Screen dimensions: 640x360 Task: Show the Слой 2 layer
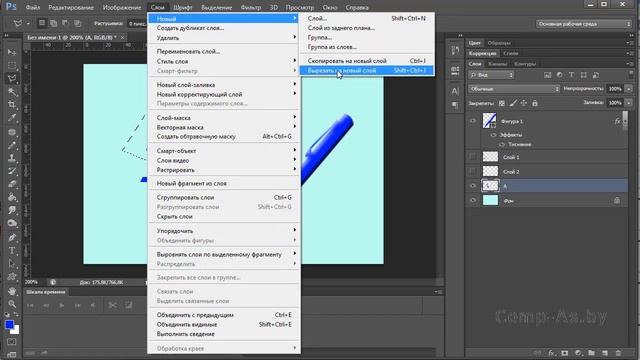[473, 171]
